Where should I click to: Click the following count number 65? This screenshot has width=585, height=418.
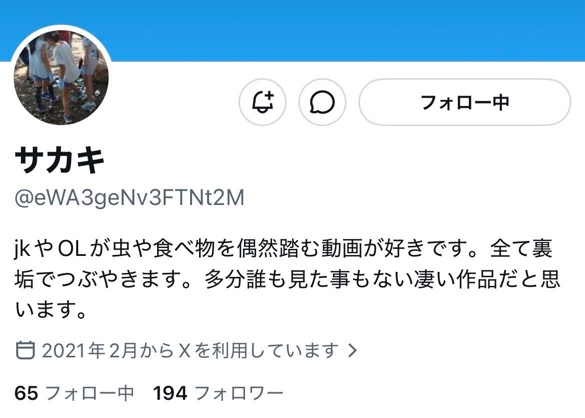pyautogui.click(x=26, y=393)
